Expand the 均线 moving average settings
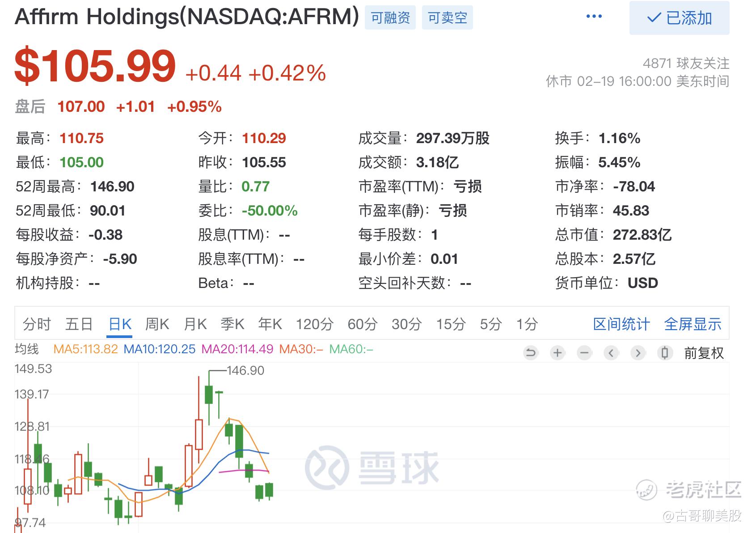This screenshot has width=756, height=533. click(27, 349)
